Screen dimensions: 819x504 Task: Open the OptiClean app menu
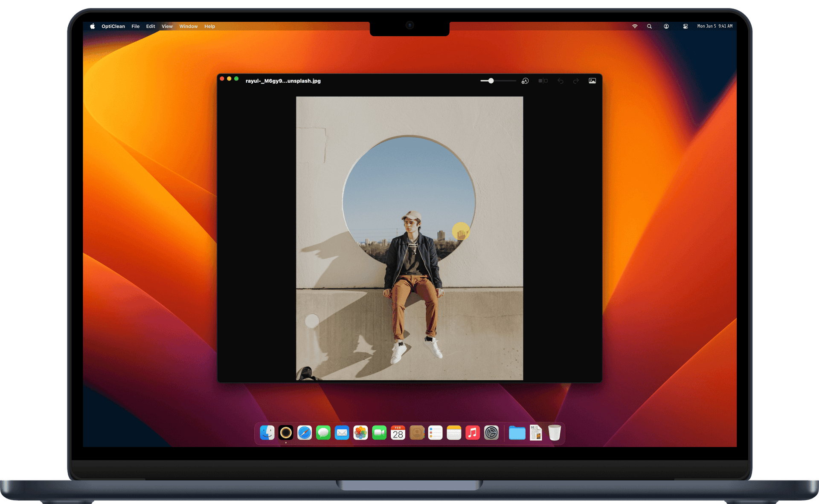click(x=113, y=26)
